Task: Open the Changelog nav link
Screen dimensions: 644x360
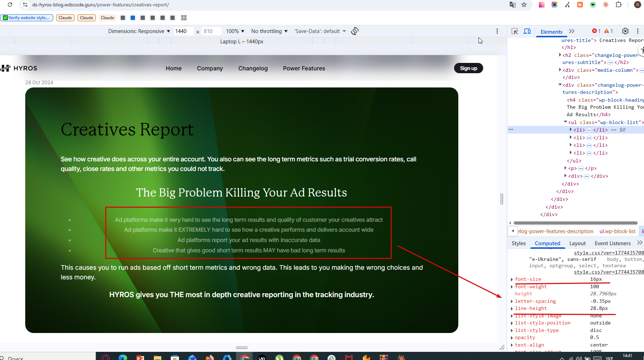Action: [253, 68]
